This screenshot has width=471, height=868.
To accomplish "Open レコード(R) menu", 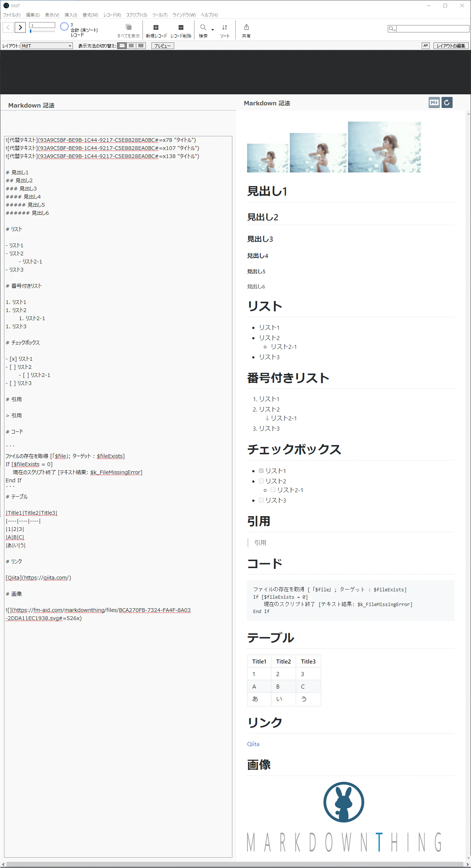I will point(112,15).
